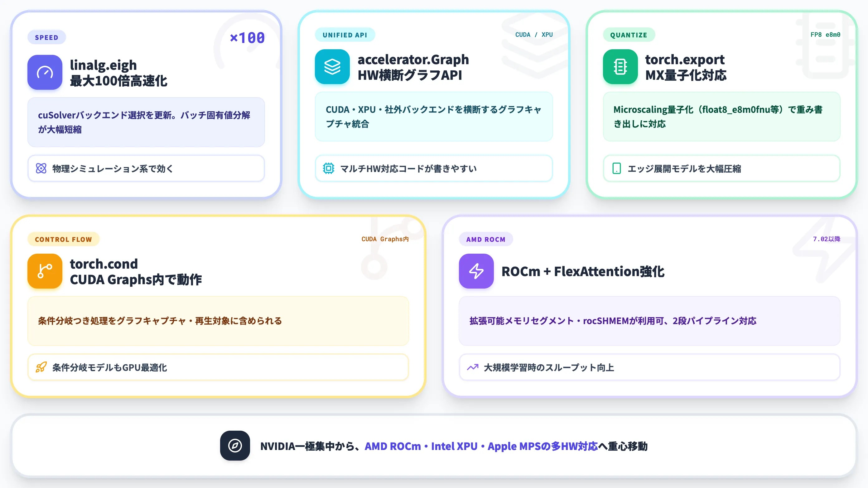Click the trending-up icon in 大規模学習時 row
The width and height of the screenshot is (868, 488).
tap(473, 367)
